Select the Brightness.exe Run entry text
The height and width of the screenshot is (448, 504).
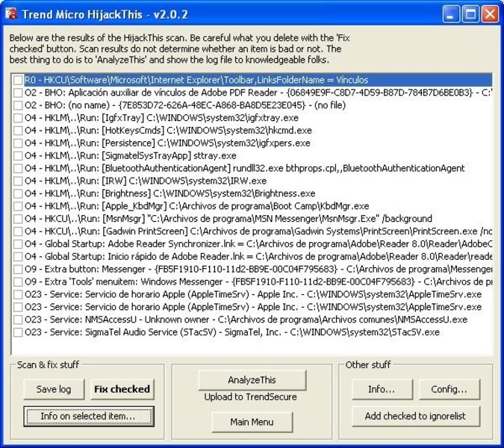point(170,193)
